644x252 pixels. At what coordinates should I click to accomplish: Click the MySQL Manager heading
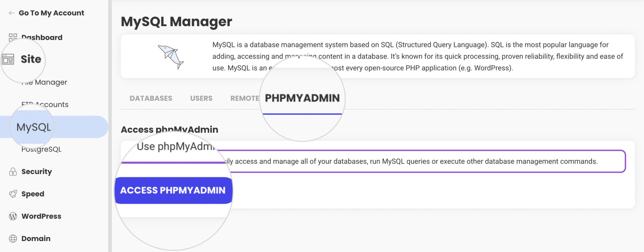[176, 21]
